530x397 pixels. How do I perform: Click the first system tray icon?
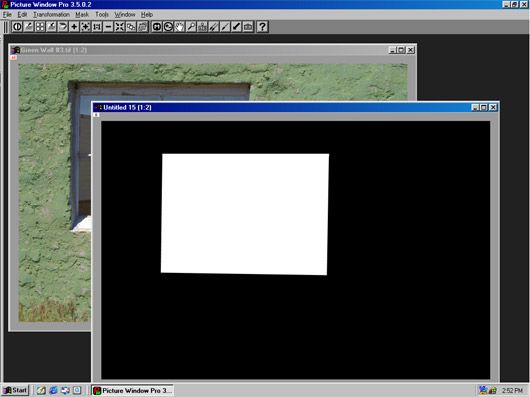(x=483, y=391)
